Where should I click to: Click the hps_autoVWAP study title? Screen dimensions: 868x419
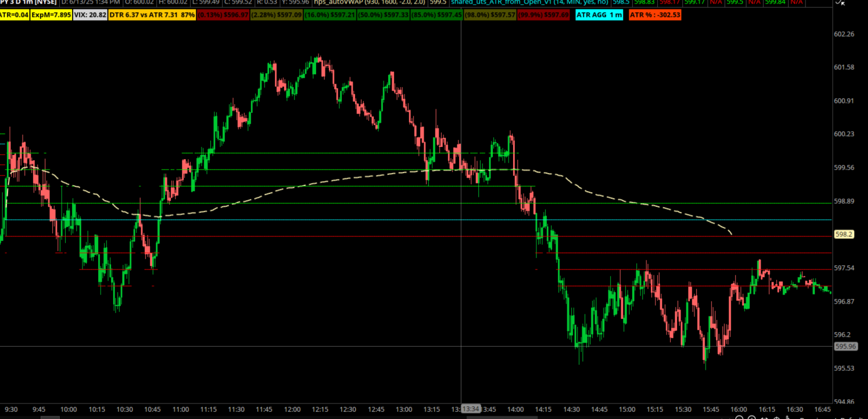point(369,2)
